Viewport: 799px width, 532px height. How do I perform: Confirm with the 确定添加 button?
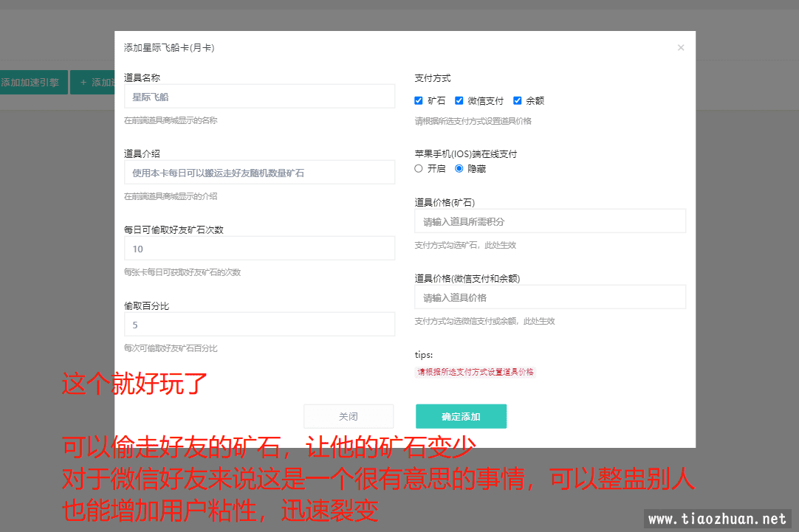tap(461, 416)
